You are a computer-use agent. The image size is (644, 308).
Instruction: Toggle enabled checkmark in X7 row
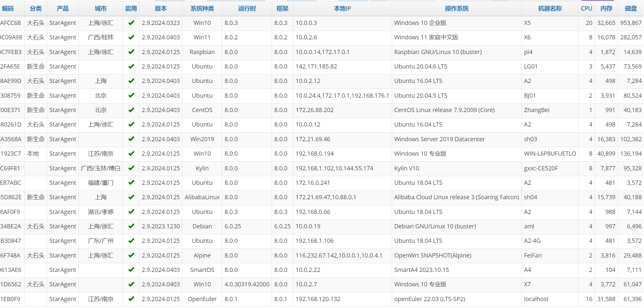(x=131, y=284)
